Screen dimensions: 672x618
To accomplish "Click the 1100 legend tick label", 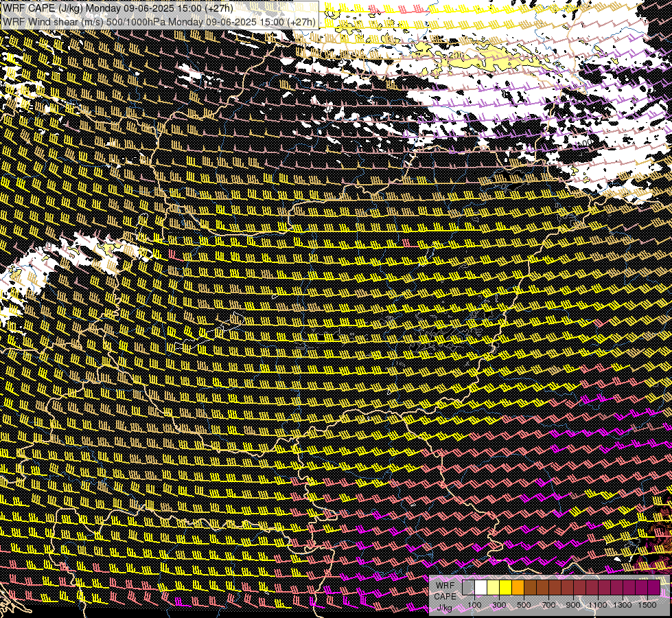I will pos(598,605).
